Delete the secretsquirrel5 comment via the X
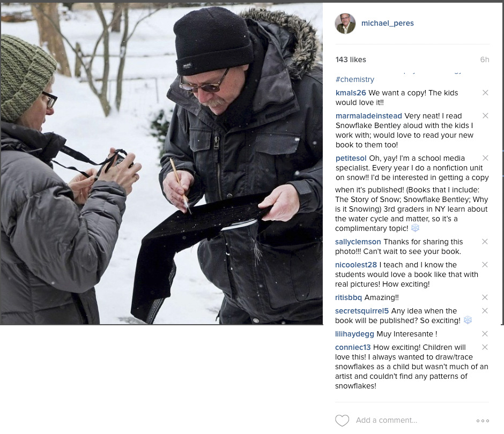 point(485,311)
